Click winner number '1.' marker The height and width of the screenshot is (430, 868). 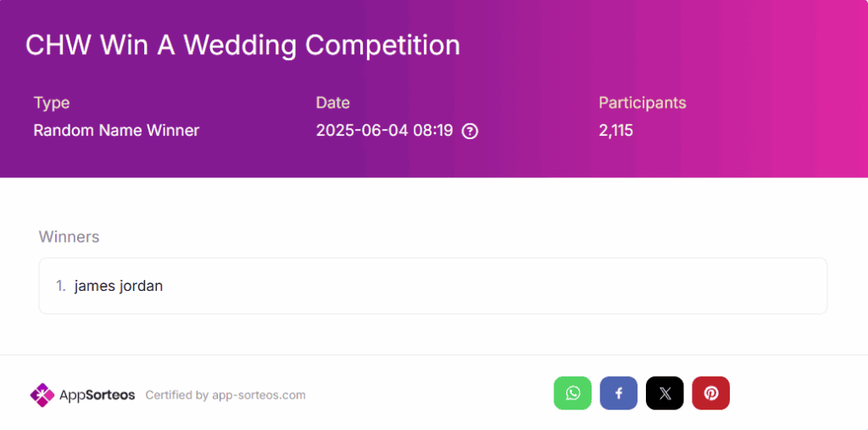(x=61, y=286)
